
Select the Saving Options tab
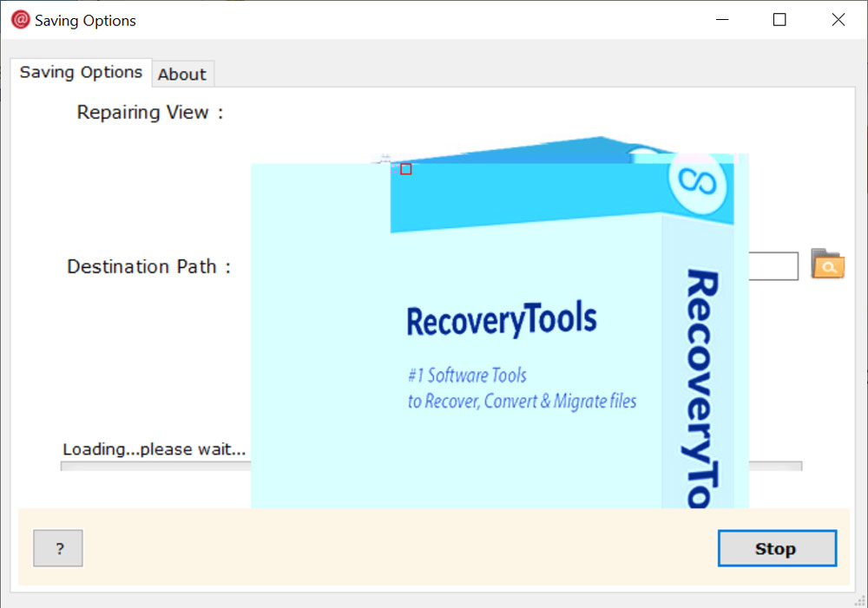pyautogui.click(x=81, y=73)
